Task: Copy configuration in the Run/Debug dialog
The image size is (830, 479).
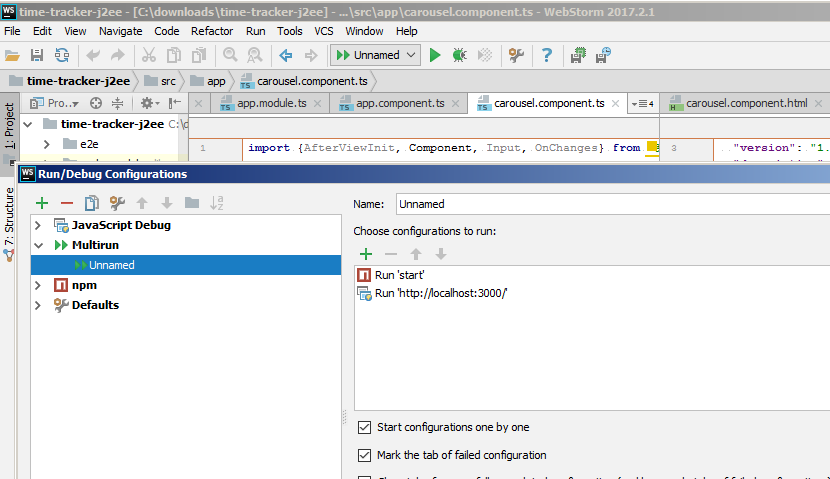Action: pyautogui.click(x=92, y=203)
